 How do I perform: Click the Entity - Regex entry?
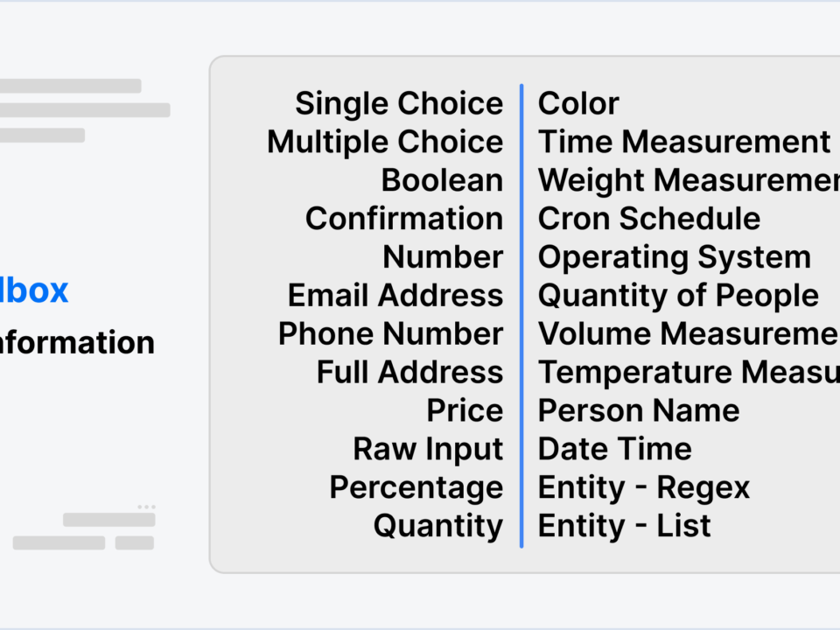coord(644,488)
